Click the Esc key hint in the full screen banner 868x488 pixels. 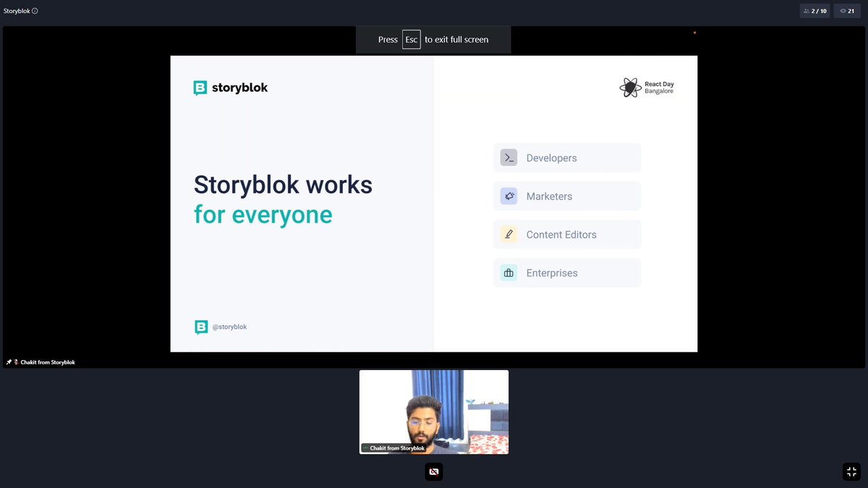click(412, 40)
